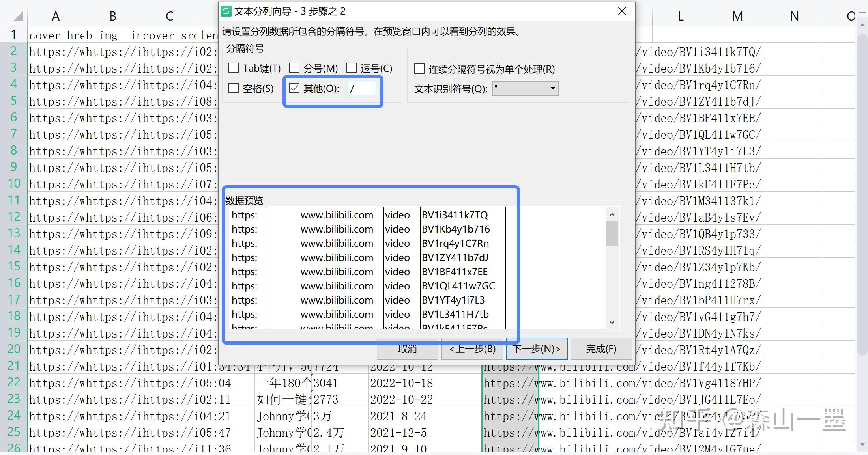Viewport: 868px width, 455px height.
Task: Click cell with value 3万
Action: tap(340, 416)
